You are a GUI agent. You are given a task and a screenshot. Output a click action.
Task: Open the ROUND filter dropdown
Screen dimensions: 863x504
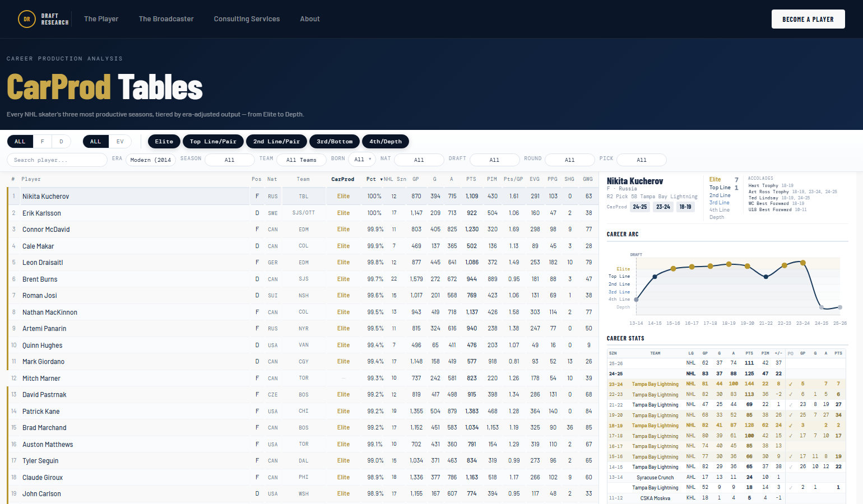[569, 160]
